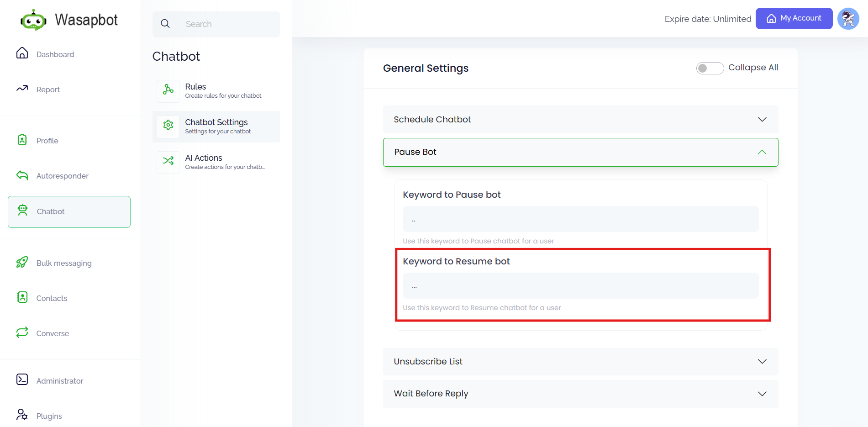Viewport: 868px width, 427px height.
Task: Click the Contacts address-book icon
Action: (22, 297)
